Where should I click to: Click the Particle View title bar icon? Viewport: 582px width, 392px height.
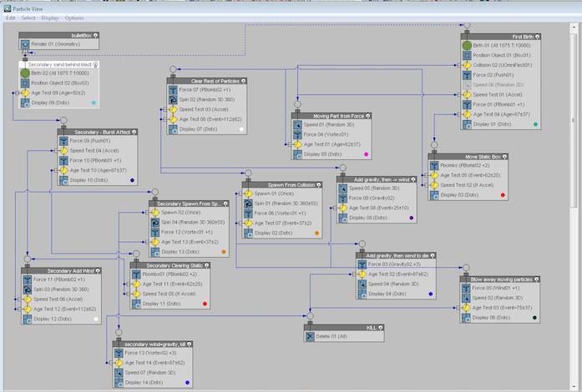(8, 8)
